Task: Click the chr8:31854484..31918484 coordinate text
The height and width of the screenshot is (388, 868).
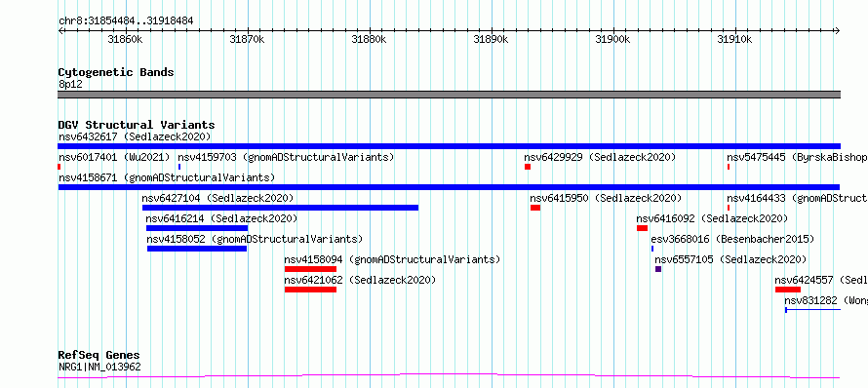Action: point(126,21)
